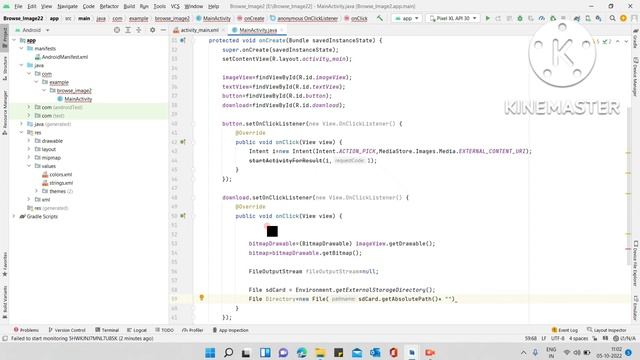Toggle the Emulator side panel
This screenshot has height=360, width=640.
(x=636, y=307)
